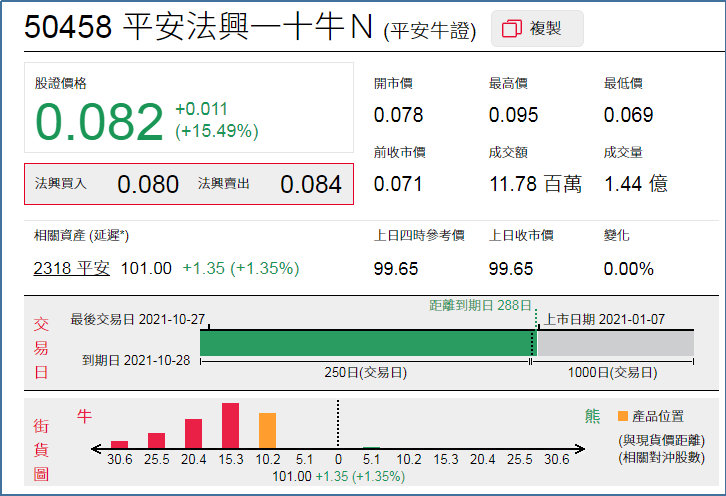Click the 250日(交易日) scale label

tap(365, 373)
